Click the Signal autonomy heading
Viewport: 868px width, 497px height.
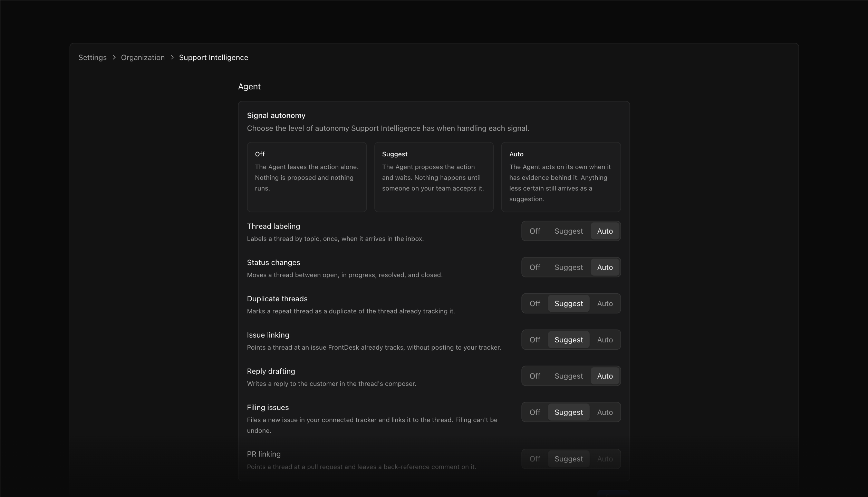coord(276,116)
